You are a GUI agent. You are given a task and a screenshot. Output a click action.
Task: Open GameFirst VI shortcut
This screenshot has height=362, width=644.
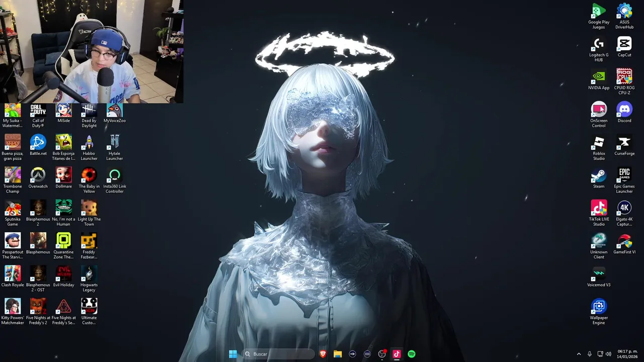pos(624,244)
